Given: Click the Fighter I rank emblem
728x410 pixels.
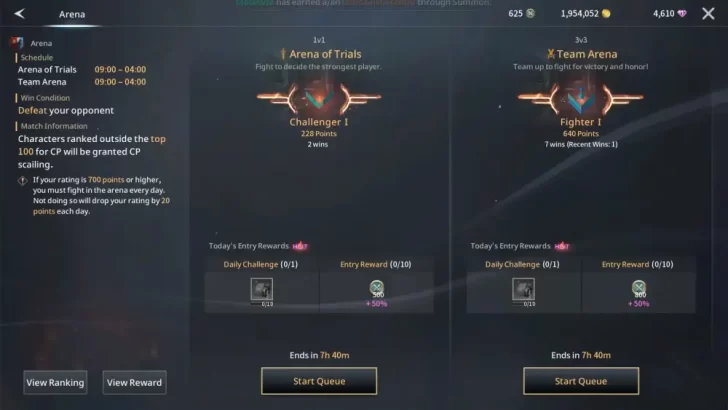Looking at the screenshot, I should pyautogui.click(x=580, y=98).
